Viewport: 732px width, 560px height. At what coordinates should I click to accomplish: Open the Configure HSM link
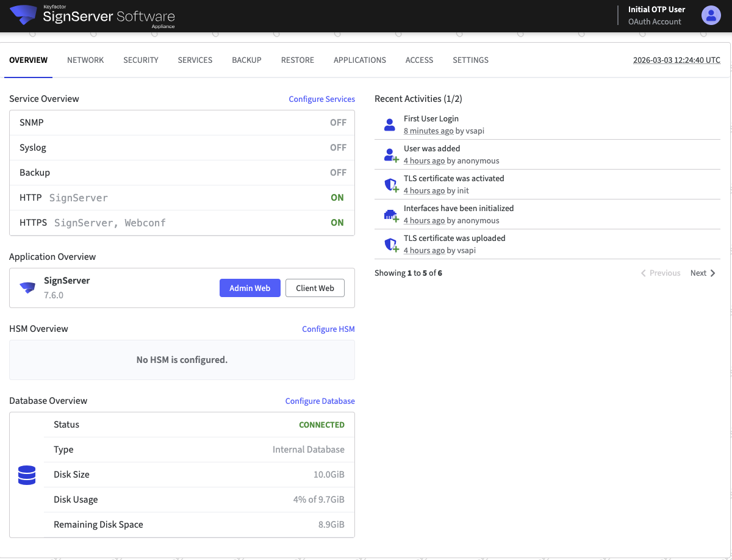(328, 329)
